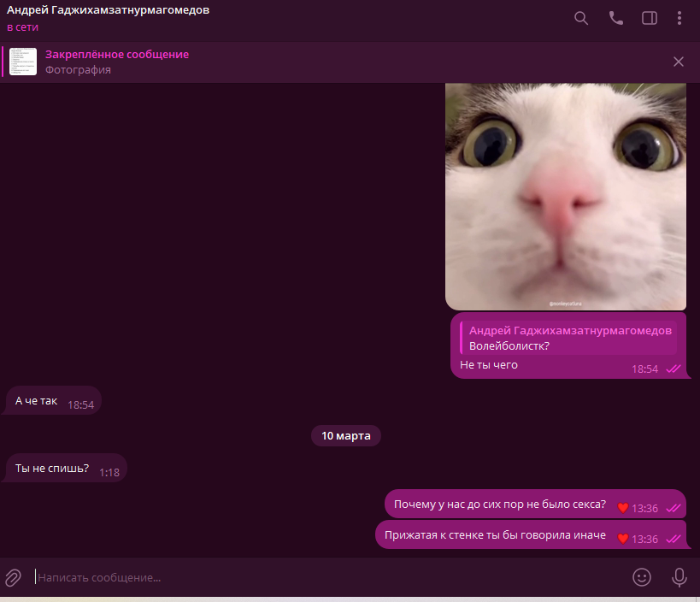Click the 18:54 timestamp on А че так

coord(81,405)
